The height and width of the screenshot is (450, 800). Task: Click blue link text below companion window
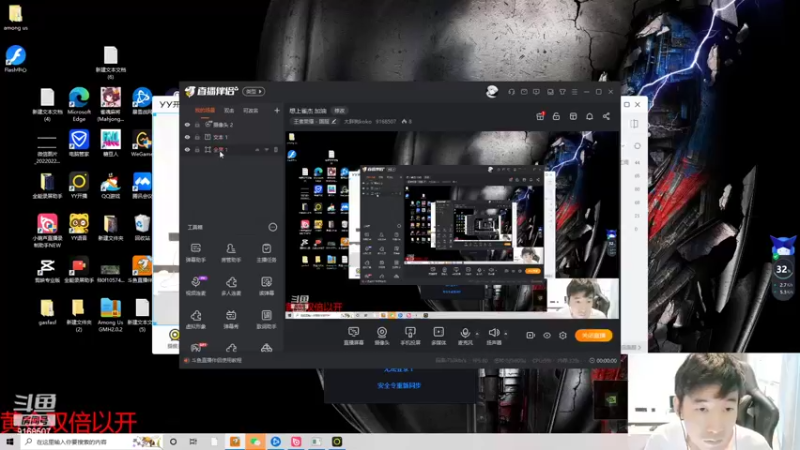399,386
